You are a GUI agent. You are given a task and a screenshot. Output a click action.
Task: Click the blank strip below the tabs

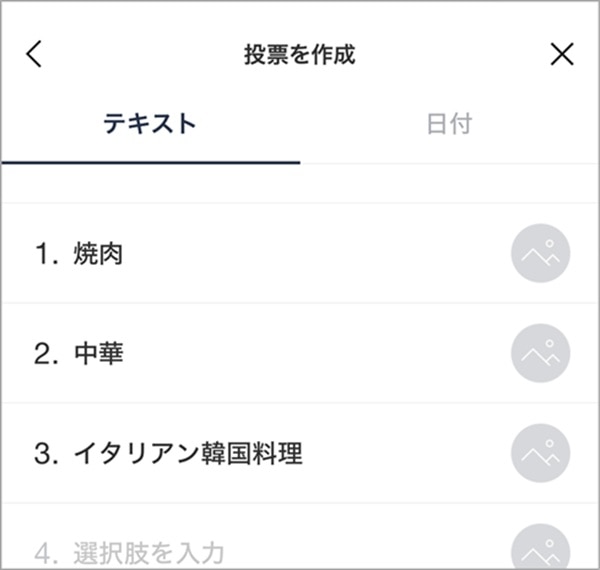[x=300, y=183]
